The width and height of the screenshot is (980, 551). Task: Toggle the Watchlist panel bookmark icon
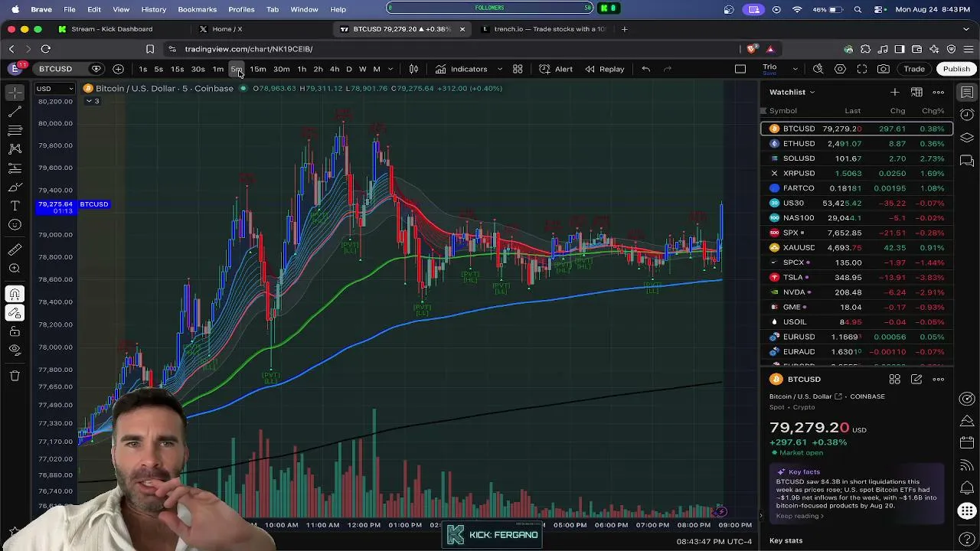tap(967, 93)
